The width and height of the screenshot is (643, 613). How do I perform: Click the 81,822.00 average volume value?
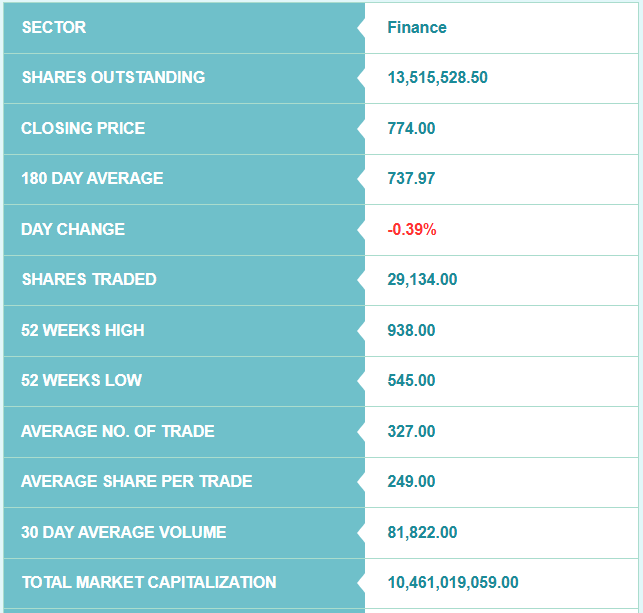point(422,533)
